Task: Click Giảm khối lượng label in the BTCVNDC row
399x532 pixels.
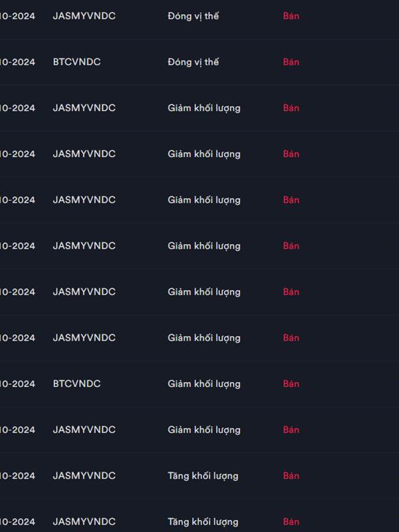Action: point(204,384)
